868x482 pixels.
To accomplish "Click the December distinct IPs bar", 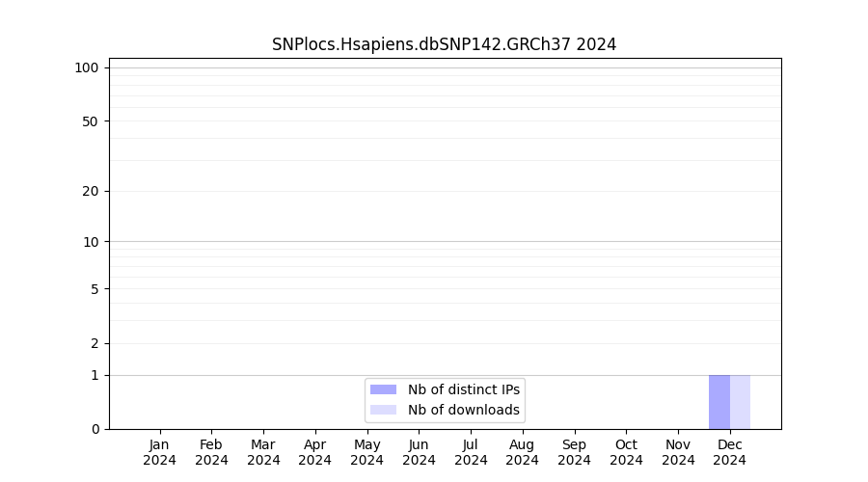I will [719, 402].
